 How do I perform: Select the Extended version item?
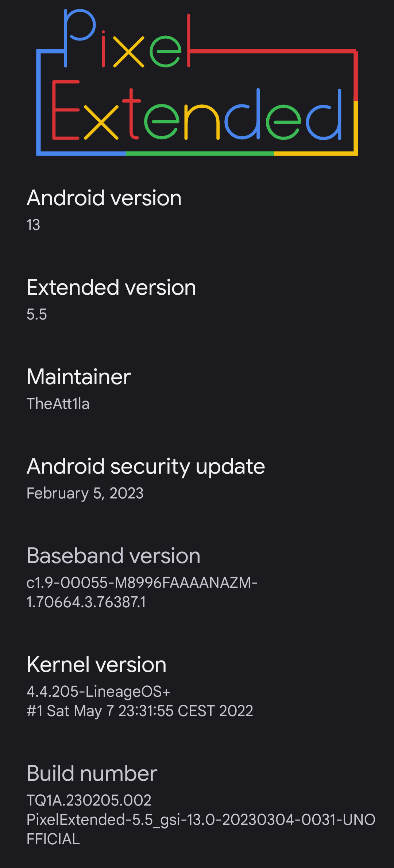197,300
